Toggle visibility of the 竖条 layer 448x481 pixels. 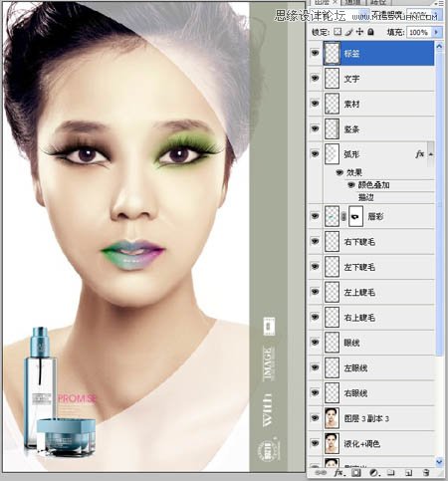(315, 128)
